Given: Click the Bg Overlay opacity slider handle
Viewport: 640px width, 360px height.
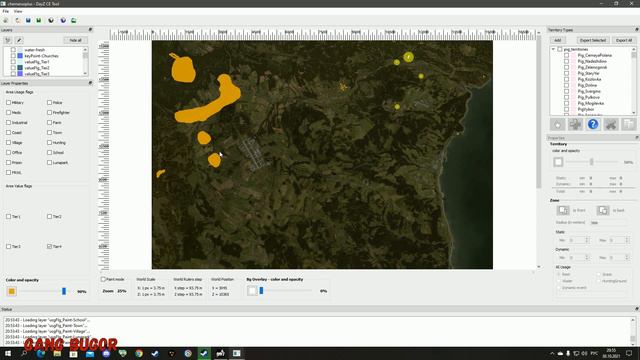Looking at the screenshot, I should [261, 291].
